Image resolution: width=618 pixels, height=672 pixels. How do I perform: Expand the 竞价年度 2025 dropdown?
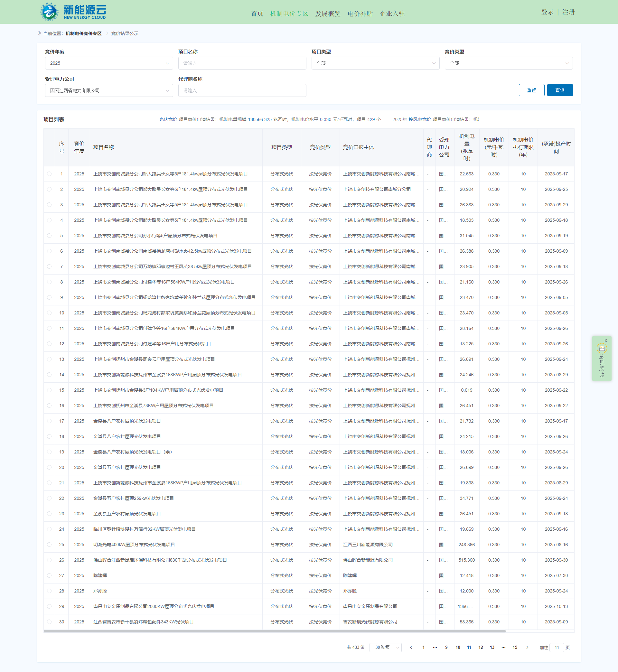point(109,63)
